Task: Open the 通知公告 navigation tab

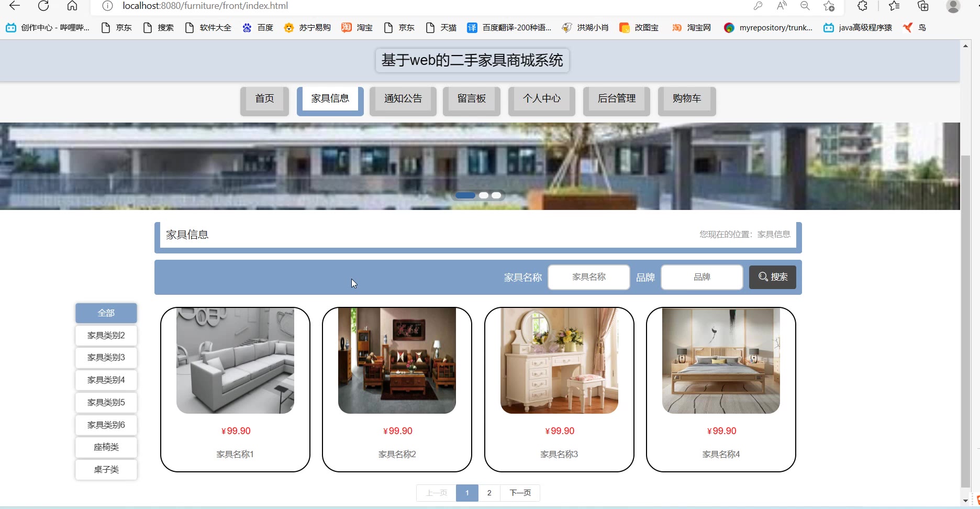Action: (403, 101)
